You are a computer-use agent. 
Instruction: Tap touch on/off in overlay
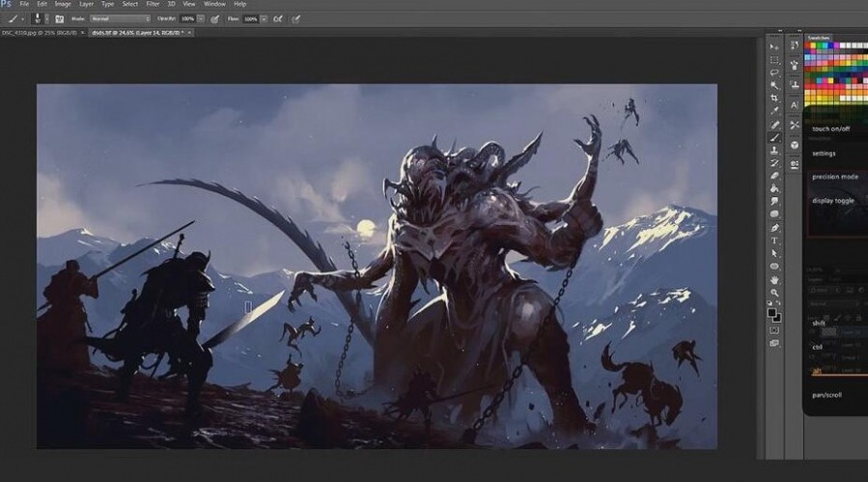coord(831,128)
